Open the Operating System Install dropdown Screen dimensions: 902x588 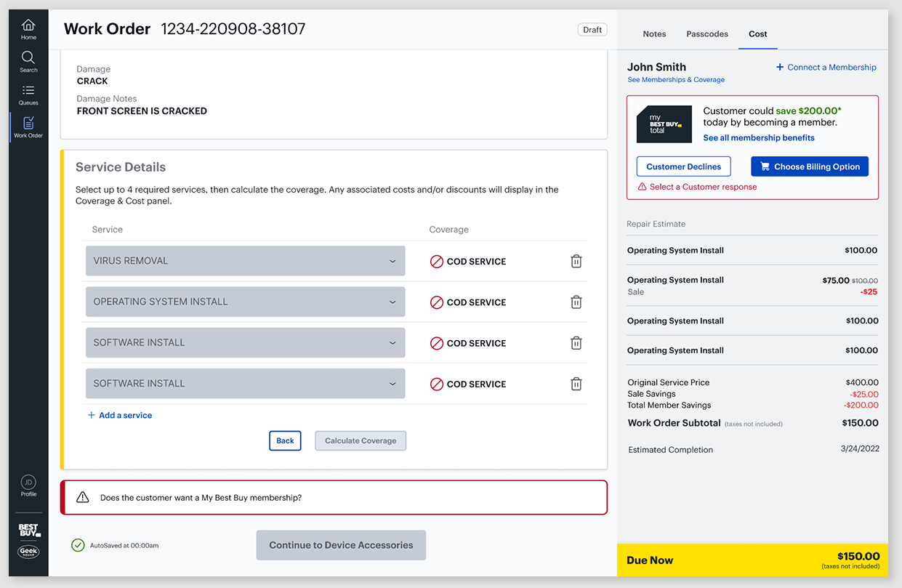tap(245, 302)
